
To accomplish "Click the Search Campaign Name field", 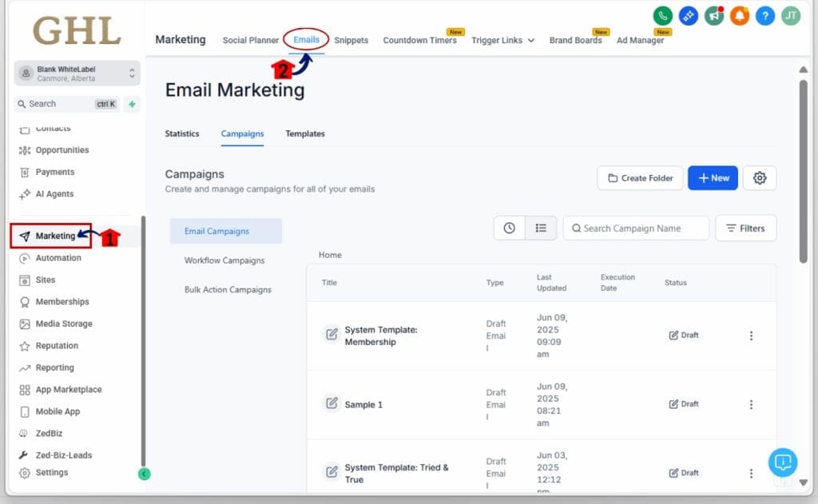I will [x=636, y=228].
